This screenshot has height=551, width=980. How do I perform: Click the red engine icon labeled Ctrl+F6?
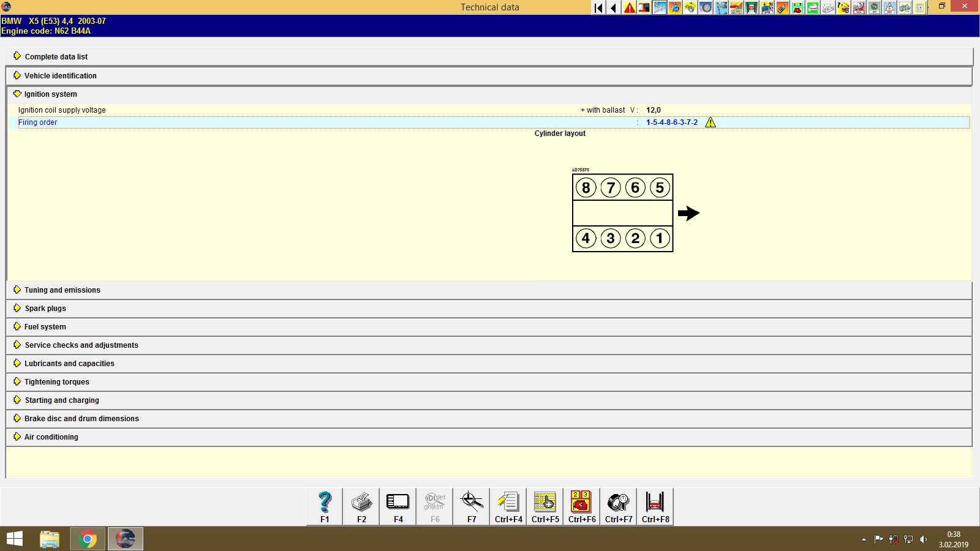pyautogui.click(x=581, y=506)
